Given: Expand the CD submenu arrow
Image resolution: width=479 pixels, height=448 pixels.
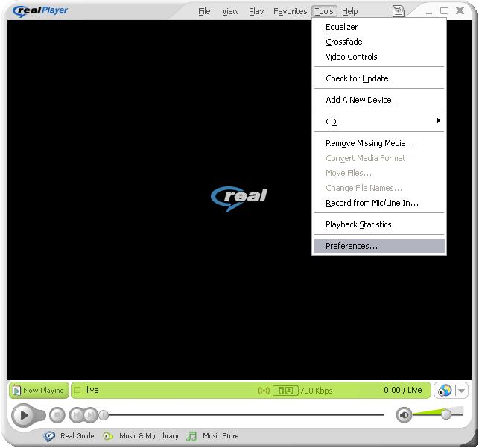Looking at the screenshot, I should click(438, 121).
